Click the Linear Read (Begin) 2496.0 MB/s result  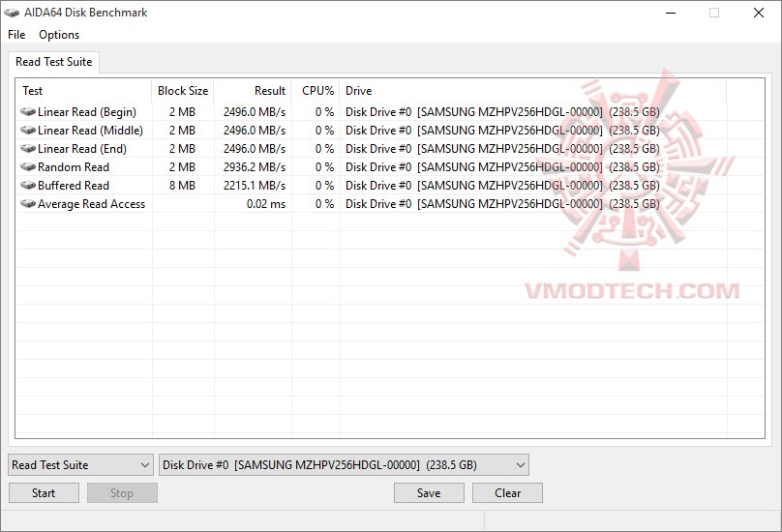coord(255,112)
